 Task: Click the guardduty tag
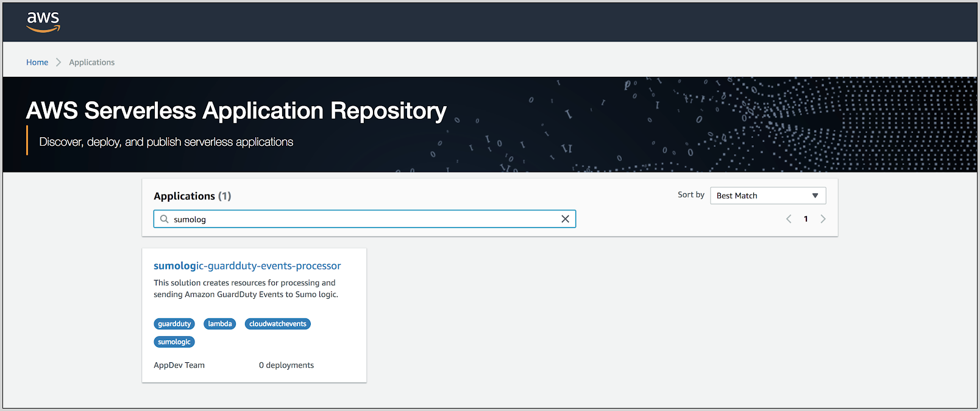(174, 324)
